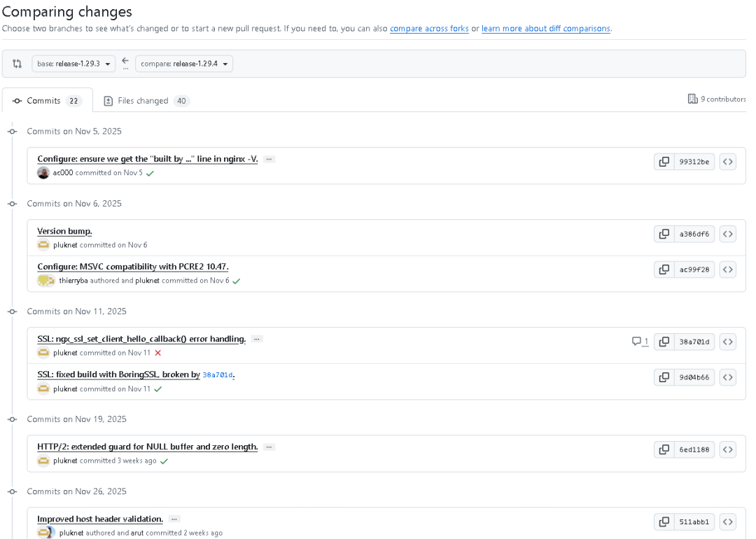Copy full SHA for commit 99312be
The image size is (756, 539).
pyautogui.click(x=664, y=162)
